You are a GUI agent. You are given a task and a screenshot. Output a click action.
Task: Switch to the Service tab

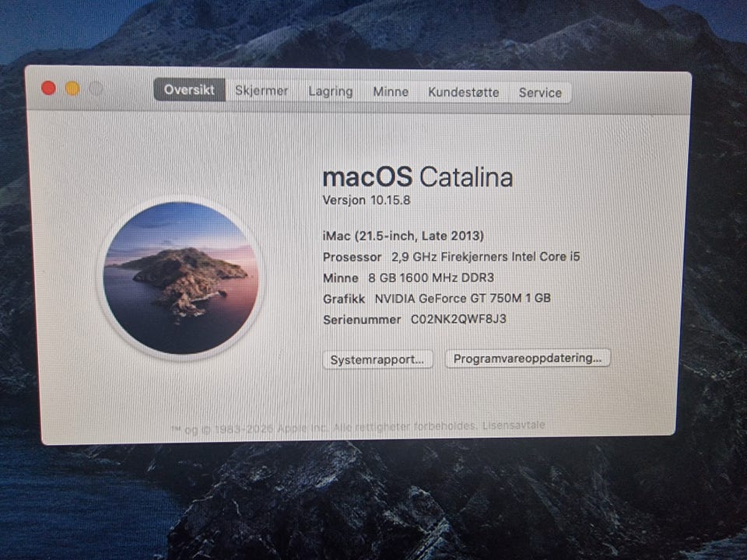coord(540,93)
